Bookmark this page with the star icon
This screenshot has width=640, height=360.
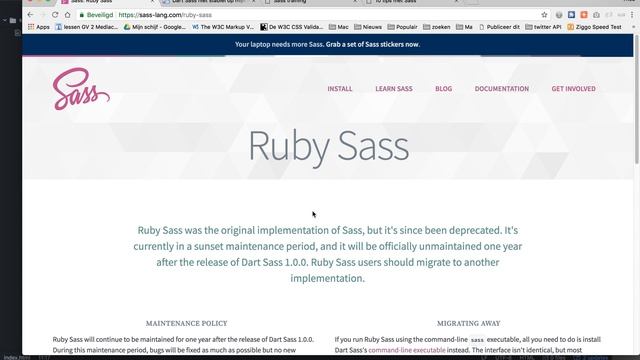pos(544,15)
